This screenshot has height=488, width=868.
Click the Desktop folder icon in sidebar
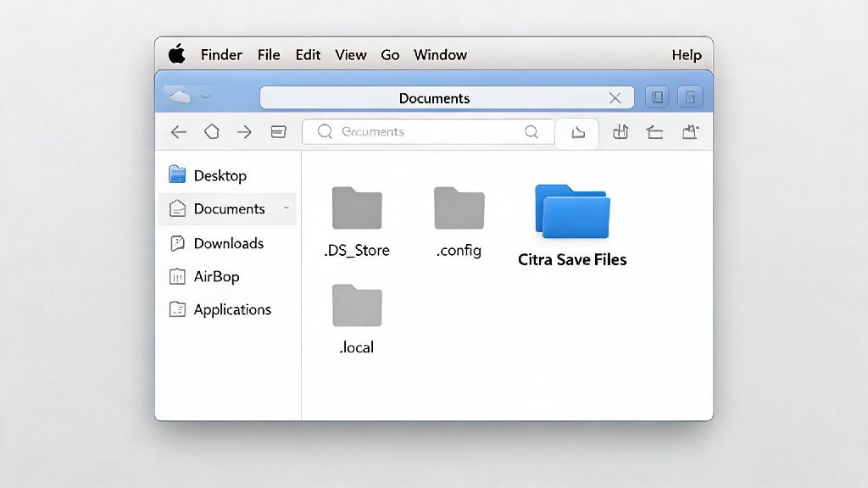177,175
